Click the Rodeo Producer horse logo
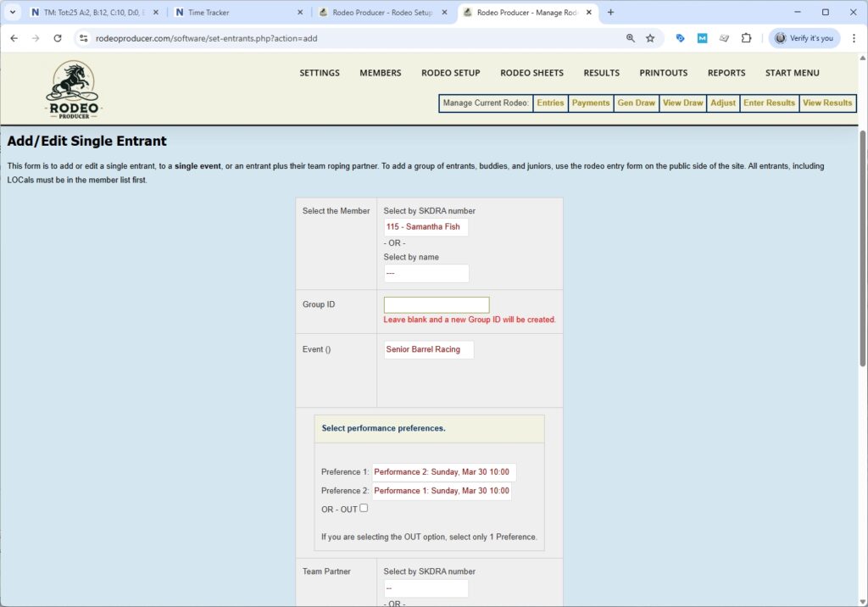This screenshot has width=868, height=607. point(73,90)
